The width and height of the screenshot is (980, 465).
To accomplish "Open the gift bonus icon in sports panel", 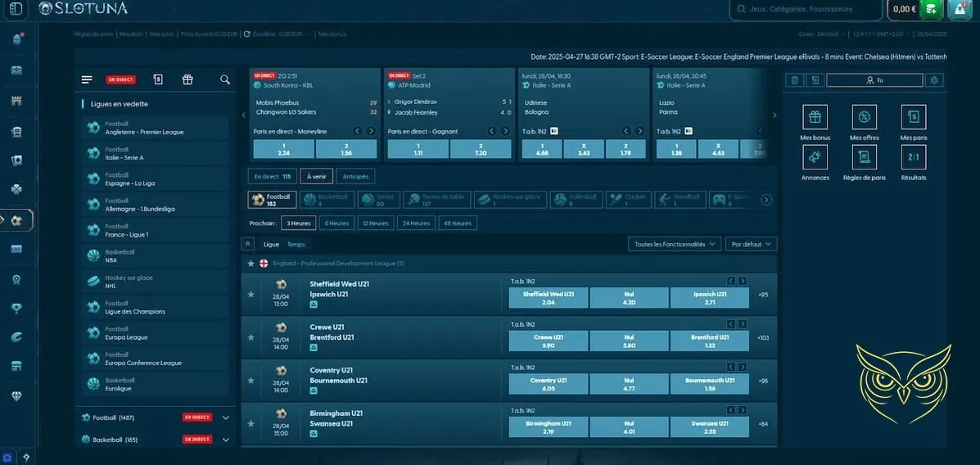I will (187, 79).
